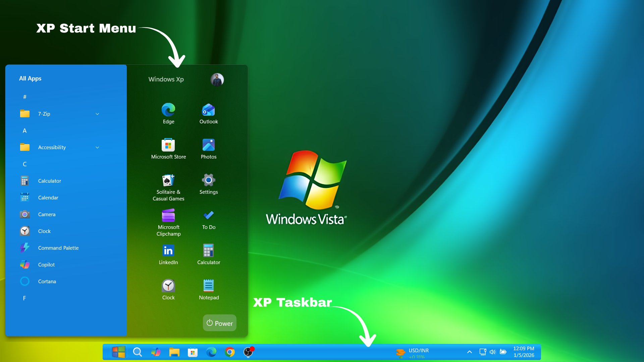Select Cortana in the app list
644x362 pixels.
pyautogui.click(x=47, y=282)
